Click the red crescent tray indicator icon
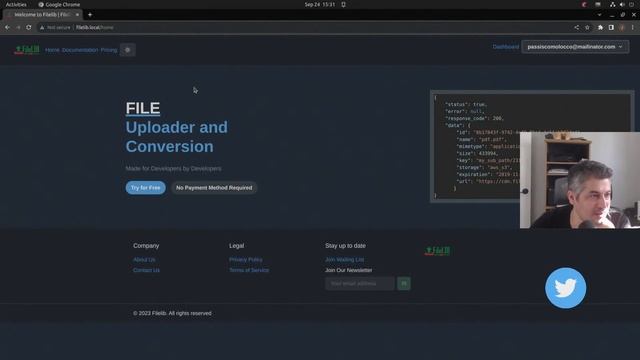 [x=584, y=4]
